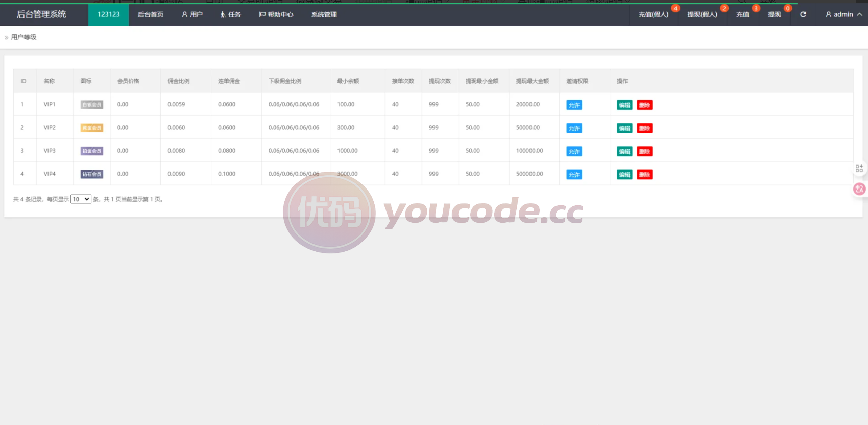Toggle the 允许 invite permission for VIP3
Screen dimensions: 868x425
574,151
